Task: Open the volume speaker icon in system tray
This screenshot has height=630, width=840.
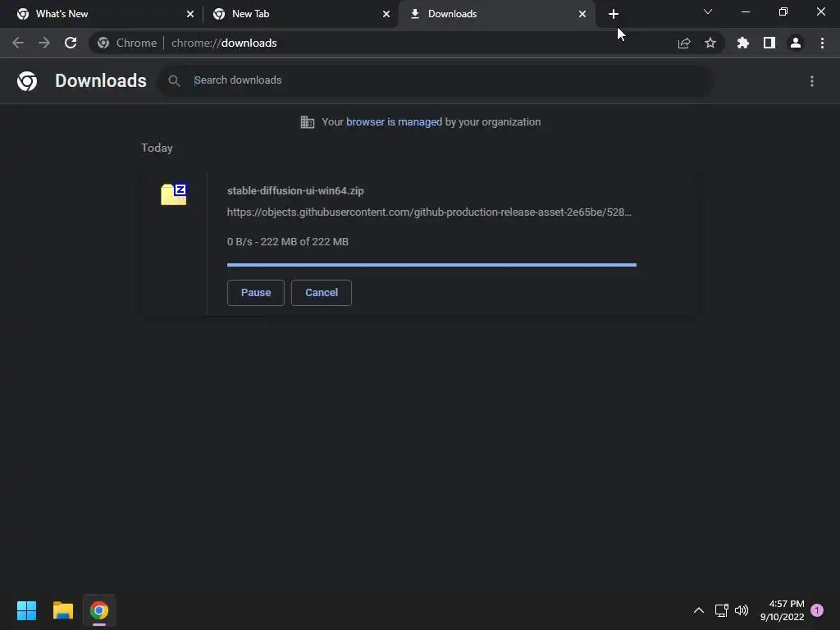Action: (x=742, y=610)
